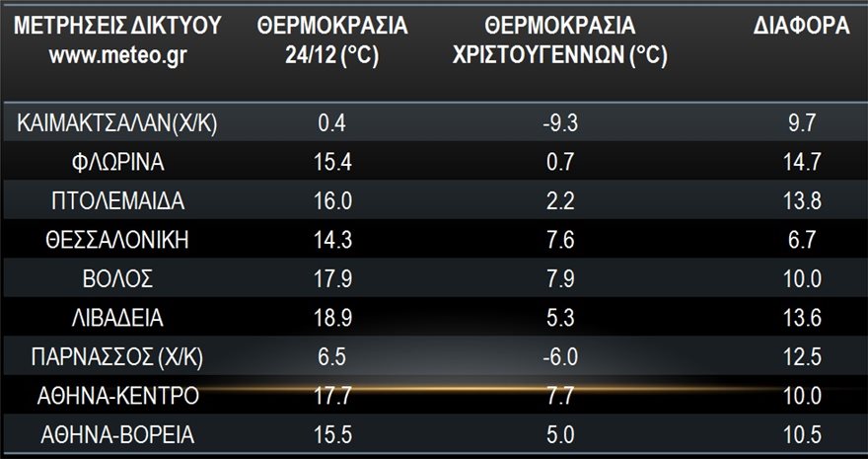
Task: Select the ΠΑΡΝΑΣΣΟΣ (Χ/Κ) row label
Action: 119,356
